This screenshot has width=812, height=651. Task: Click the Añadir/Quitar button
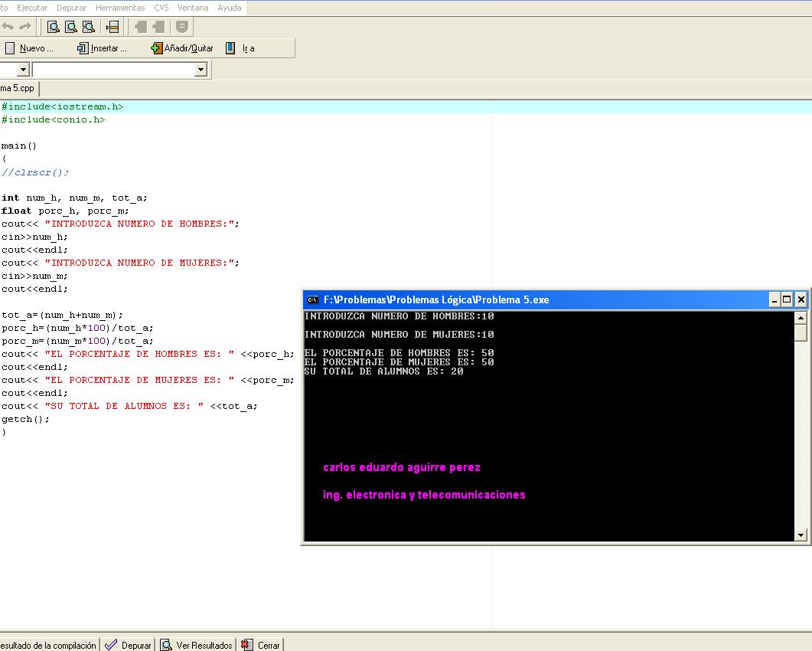pos(182,48)
